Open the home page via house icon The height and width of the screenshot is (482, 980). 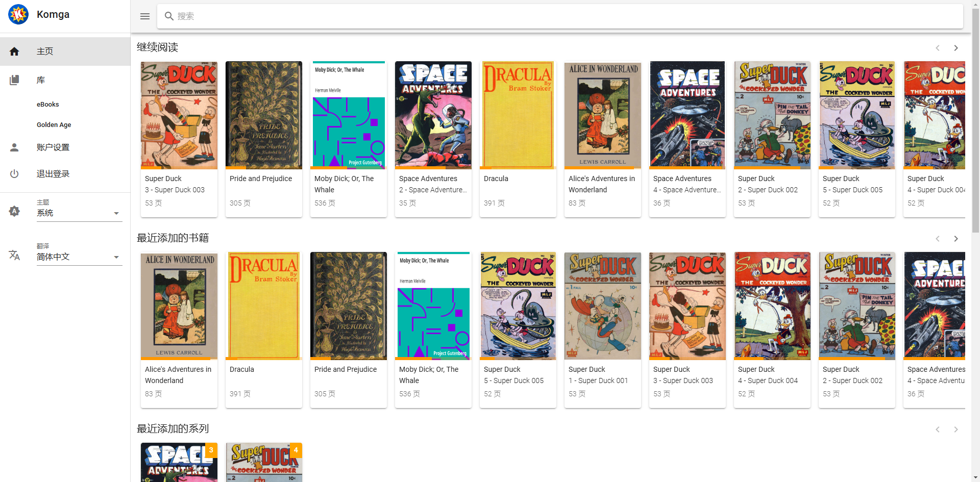pos(14,52)
